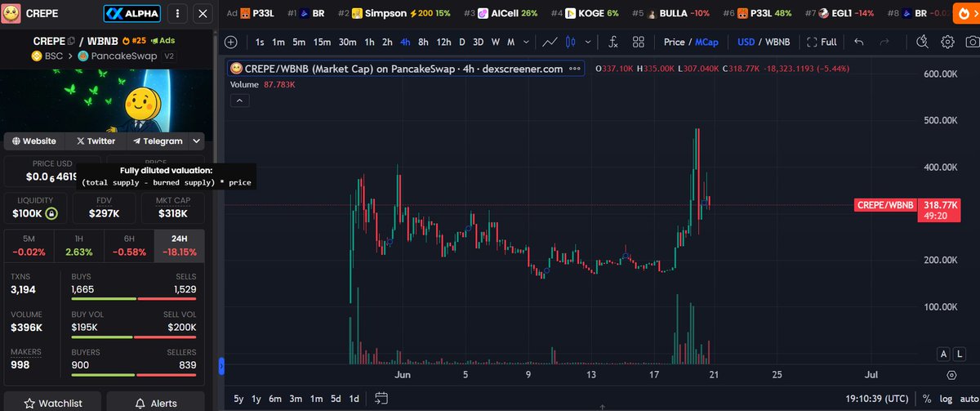The height and width of the screenshot is (411, 980).
Task: Set chart interval to 8h
Action: tap(423, 42)
